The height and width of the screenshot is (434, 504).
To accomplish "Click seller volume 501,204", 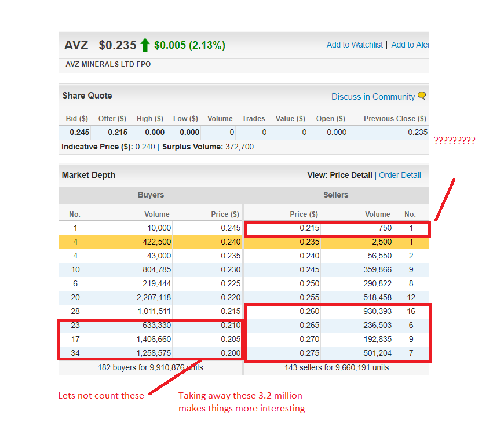I will click(x=378, y=353).
